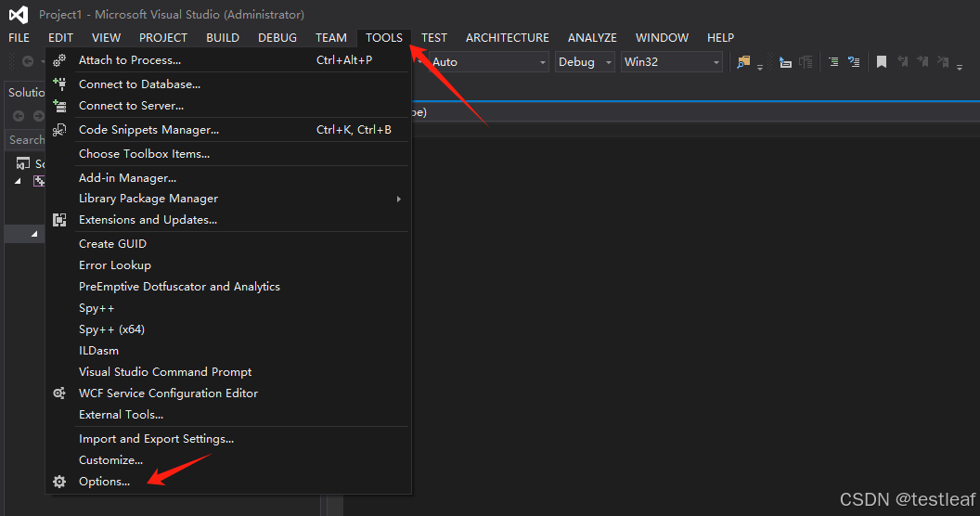Open the PROJECT menu
980x516 pixels.
163,38
